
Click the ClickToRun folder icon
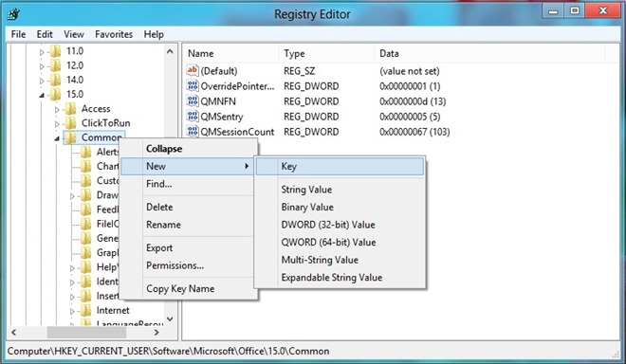[x=71, y=123]
